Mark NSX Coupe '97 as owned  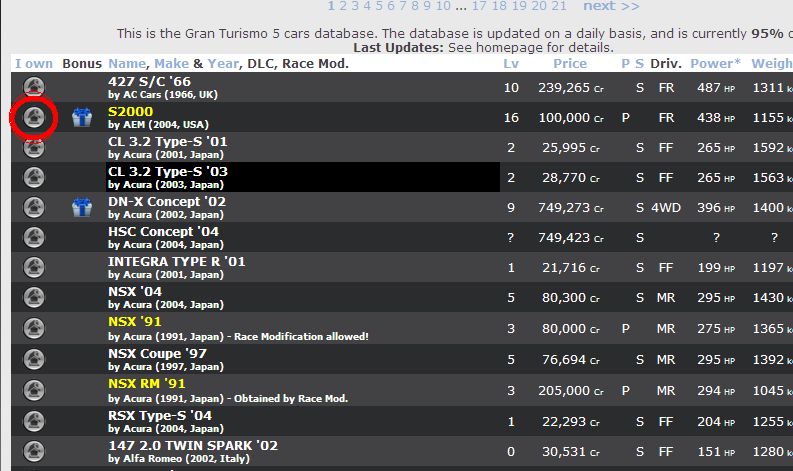tap(34, 359)
